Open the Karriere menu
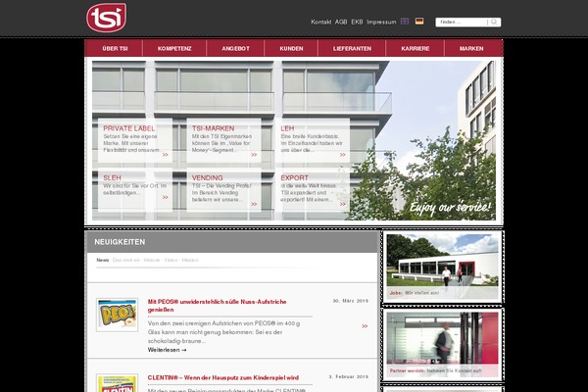This screenshot has height=392, width=588. [416, 48]
